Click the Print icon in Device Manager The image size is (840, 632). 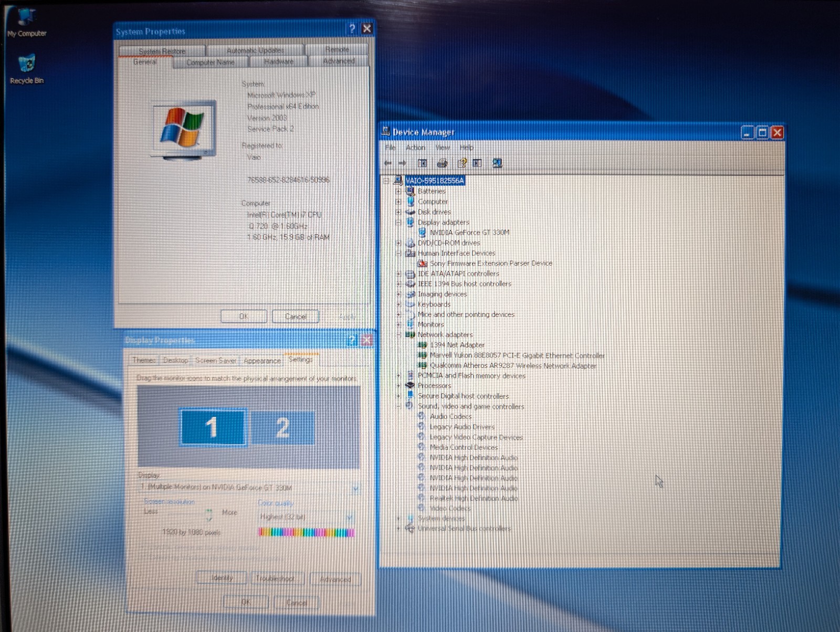pos(442,163)
